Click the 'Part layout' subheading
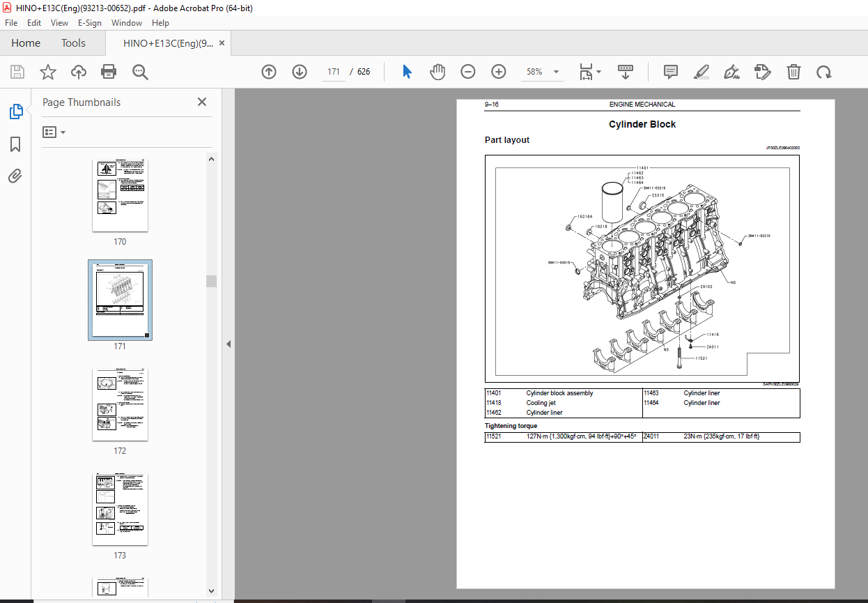Screen dimensions: 868x603 (507, 140)
